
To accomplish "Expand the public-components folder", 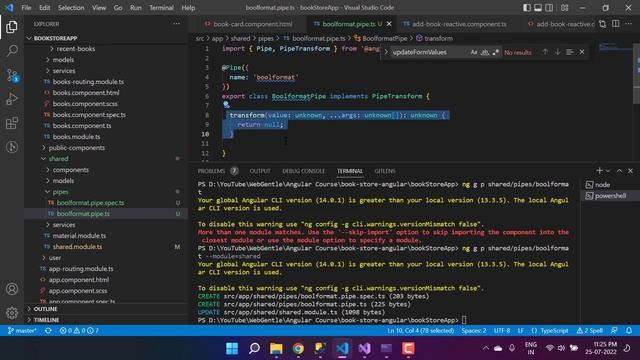I will tap(76, 148).
